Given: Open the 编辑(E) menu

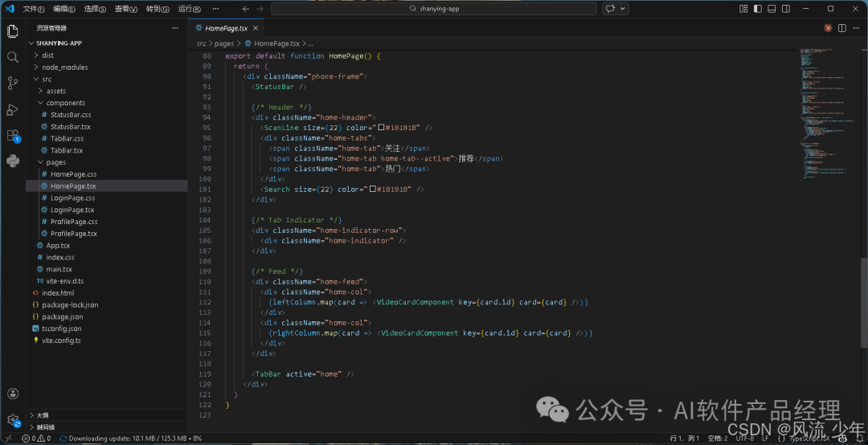Looking at the screenshot, I should click(64, 9).
